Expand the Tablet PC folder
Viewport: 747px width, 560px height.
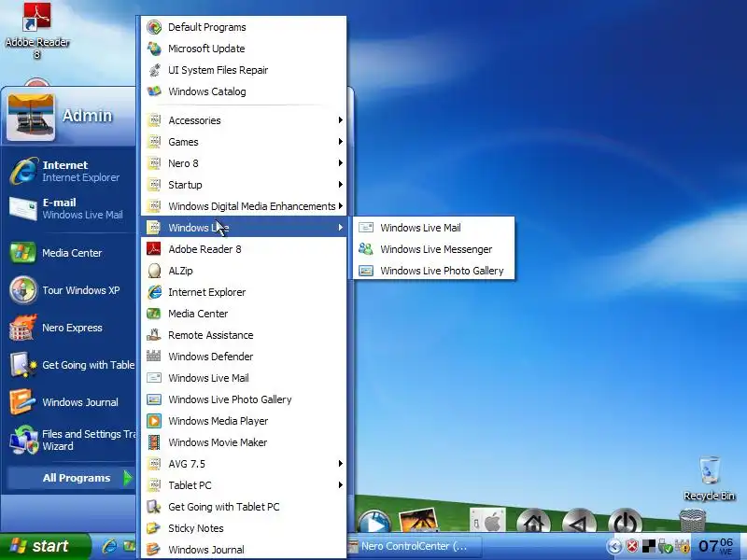pyautogui.click(x=244, y=485)
